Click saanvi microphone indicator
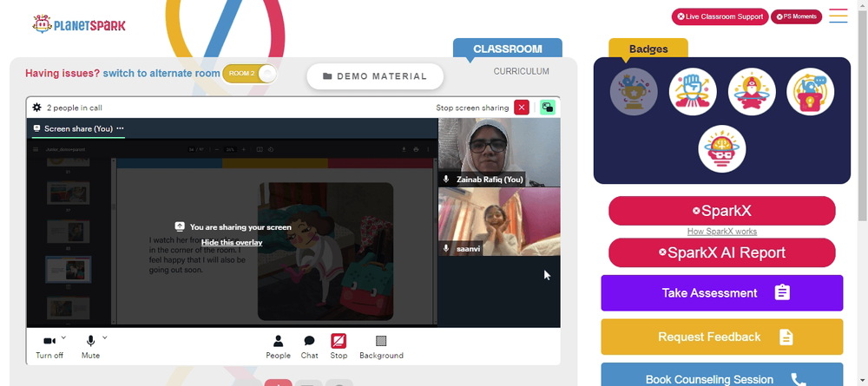The width and height of the screenshot is (868, 386). tap(446, 249)
